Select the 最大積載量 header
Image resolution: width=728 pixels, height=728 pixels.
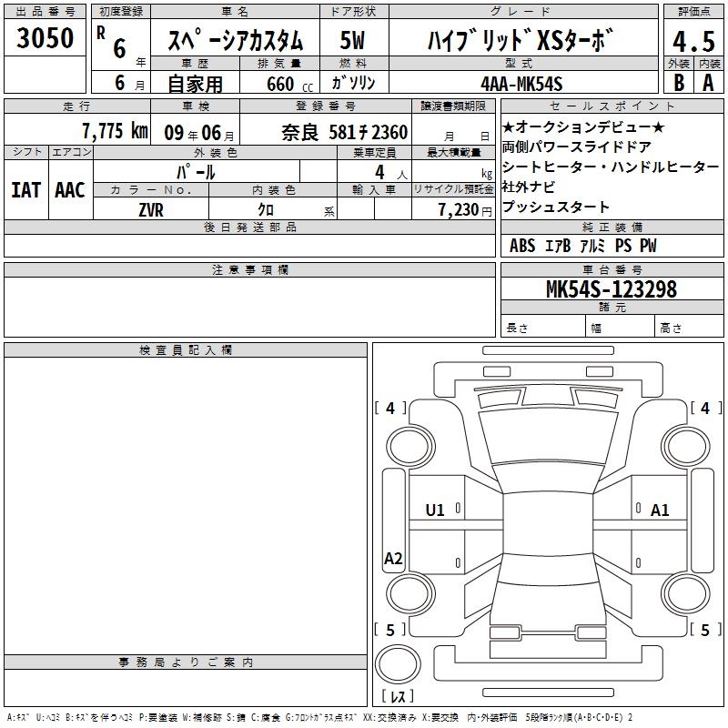pyautogui.click(x=453, y=152)
